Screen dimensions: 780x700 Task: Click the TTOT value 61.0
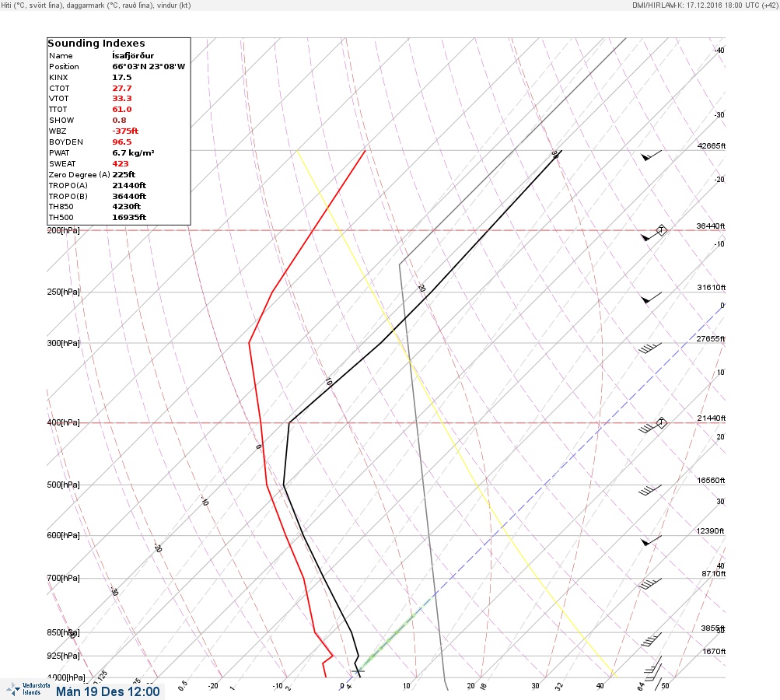[121, 110]
